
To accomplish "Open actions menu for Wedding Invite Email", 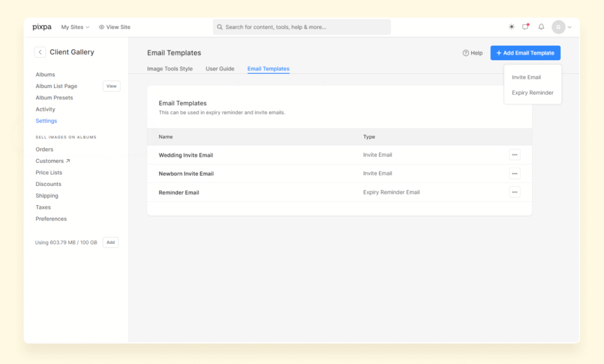I will pyautogui.click(x=514, y=154).
